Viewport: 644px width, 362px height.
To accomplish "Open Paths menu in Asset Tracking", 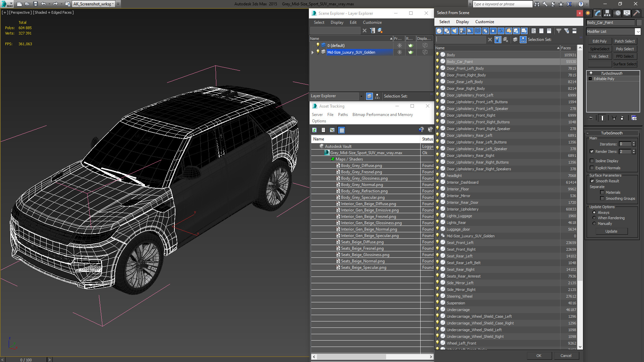I will 343,115.
